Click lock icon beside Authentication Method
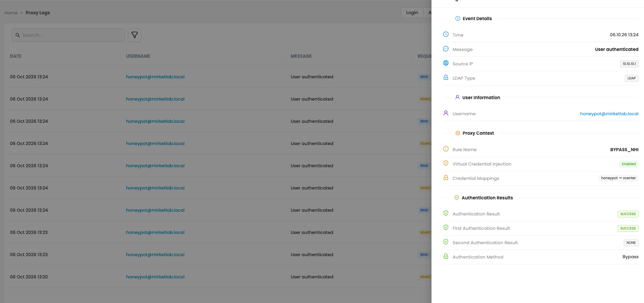The image size is (644, 303). [x=446, y=256]
